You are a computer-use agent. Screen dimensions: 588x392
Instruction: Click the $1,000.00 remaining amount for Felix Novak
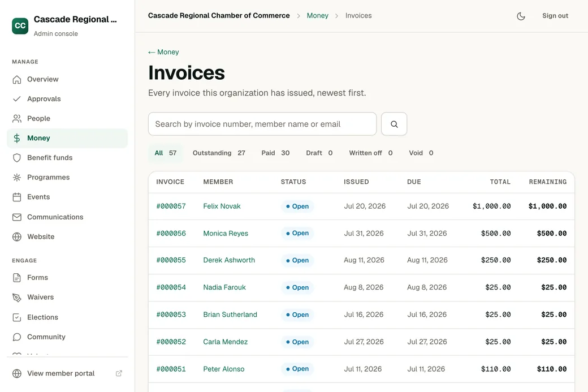[547, 206]
